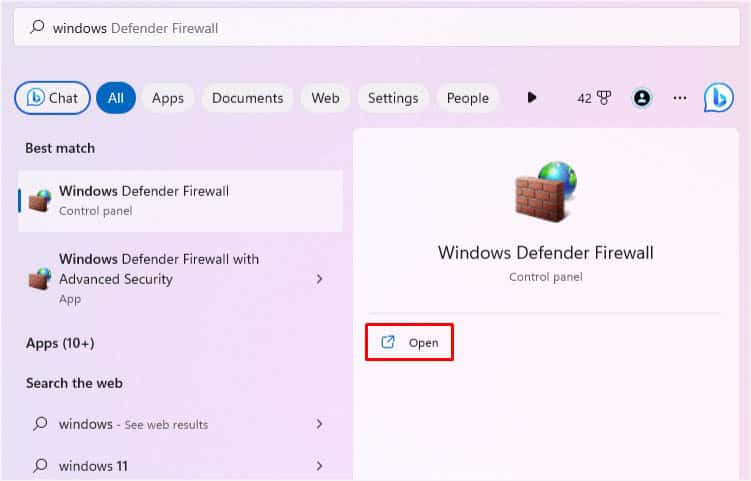Click firewall icon beside Advanced Security result
Screen dimensions: 751x481
pyautogui.click(x=40, y=279)
